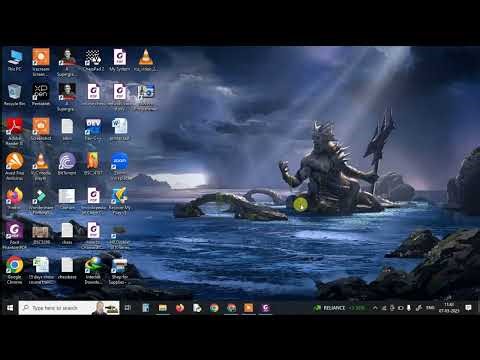
Task: Launch the XP-Pen Pentablet shortcut
Action: 41,95
